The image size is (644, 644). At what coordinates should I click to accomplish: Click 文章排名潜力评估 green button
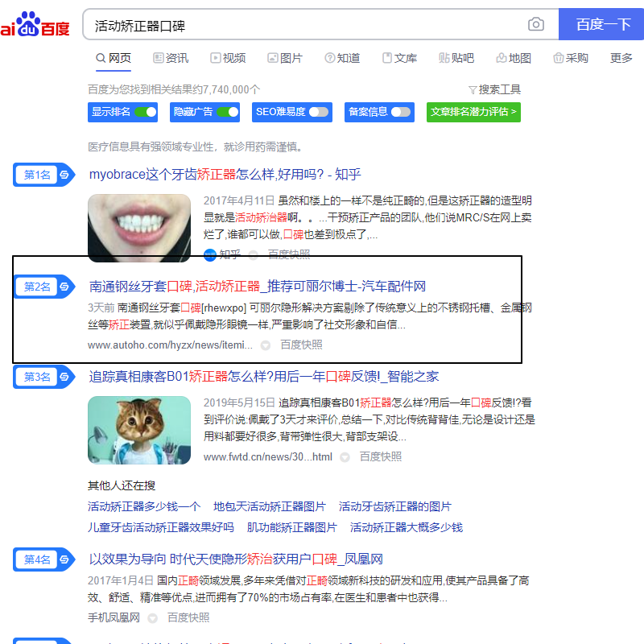coord(473,112)
